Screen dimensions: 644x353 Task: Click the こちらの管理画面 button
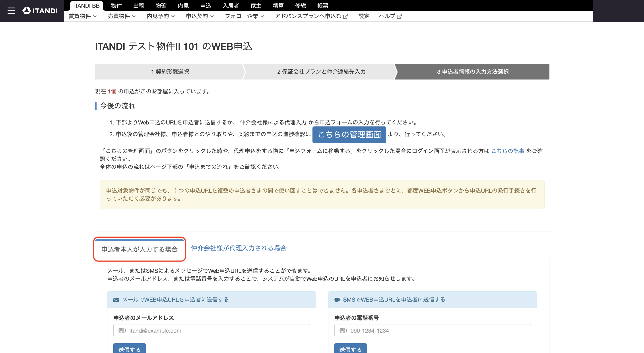(349, 134)
